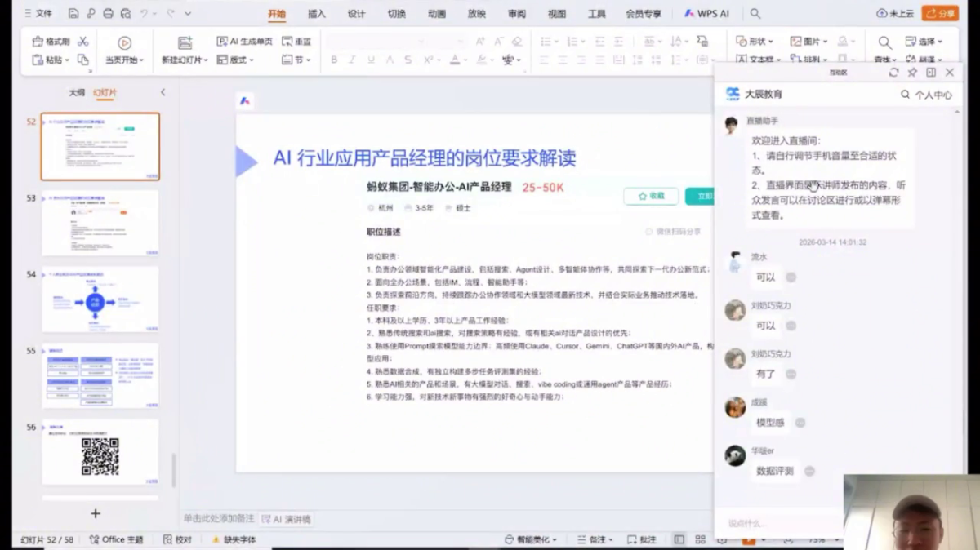The height and width of the screenshot is (550, 980).
Task: Open the 视图 ribbon tab
Action: click(x=557, y=14)
